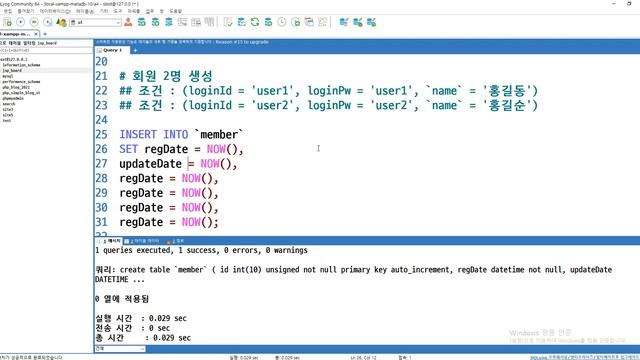
Task: Click the blue table icon left of refresh arrows
Action: 241,22
